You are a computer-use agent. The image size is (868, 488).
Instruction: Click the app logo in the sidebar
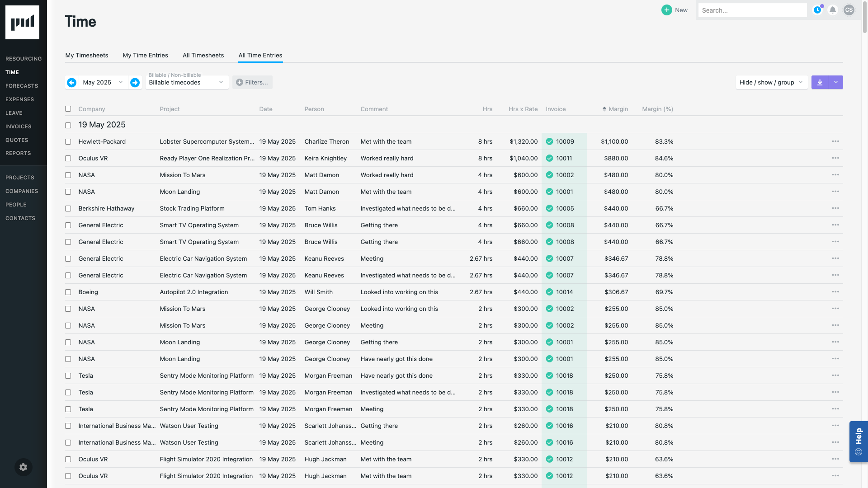22,22
